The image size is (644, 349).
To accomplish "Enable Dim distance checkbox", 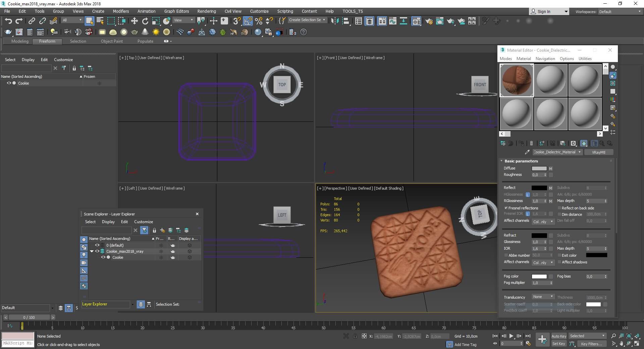I will point(559,214).
